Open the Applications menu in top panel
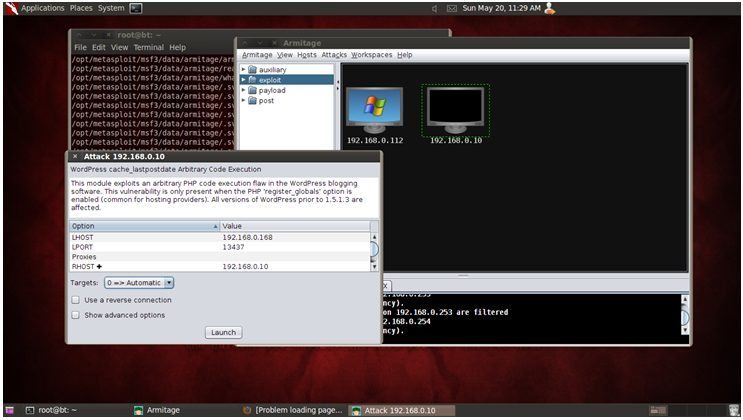Viewport: 743px width, 420px height. (x=43, y=8)
